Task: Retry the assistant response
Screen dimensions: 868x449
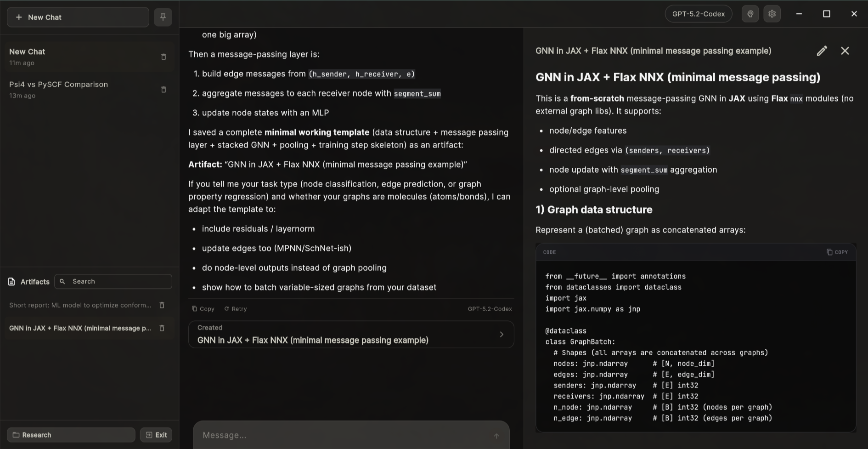Action: pyautogui.click(x=236, y=309)
